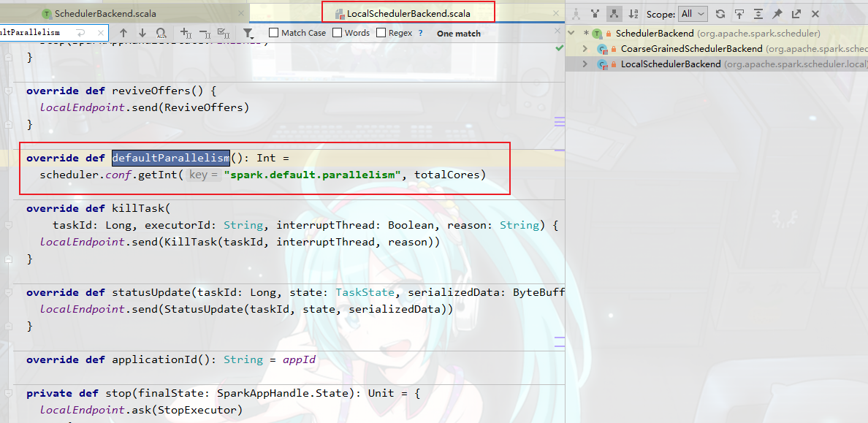868x423 pixels.
Task: Select CoarseGrainedSchedulerBackend in hierarchy tree
Action: [x=691, y=49]
